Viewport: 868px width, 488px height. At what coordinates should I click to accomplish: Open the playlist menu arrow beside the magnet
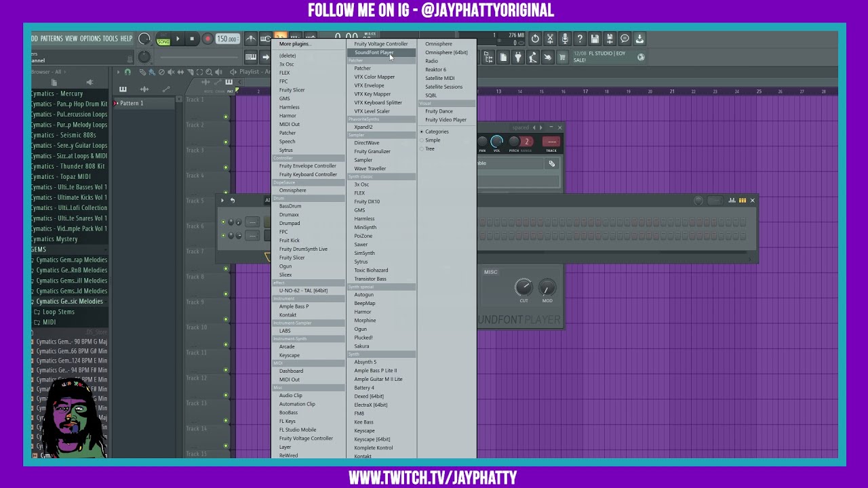[118, 72]
